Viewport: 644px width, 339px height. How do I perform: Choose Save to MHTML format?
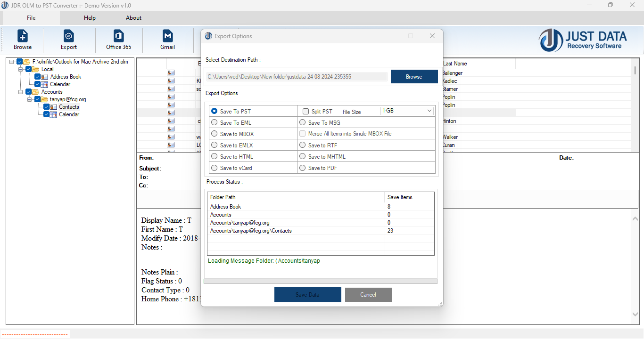(x=303, y=156)
